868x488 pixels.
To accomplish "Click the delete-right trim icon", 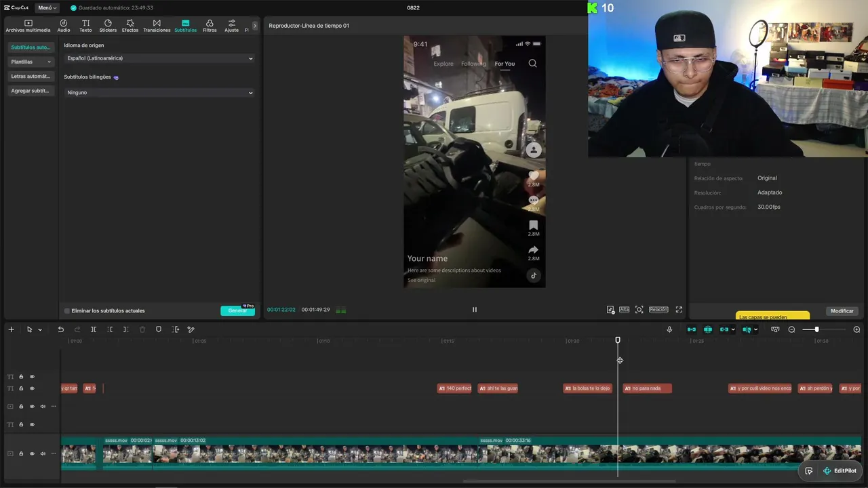I will coord(126,329).
